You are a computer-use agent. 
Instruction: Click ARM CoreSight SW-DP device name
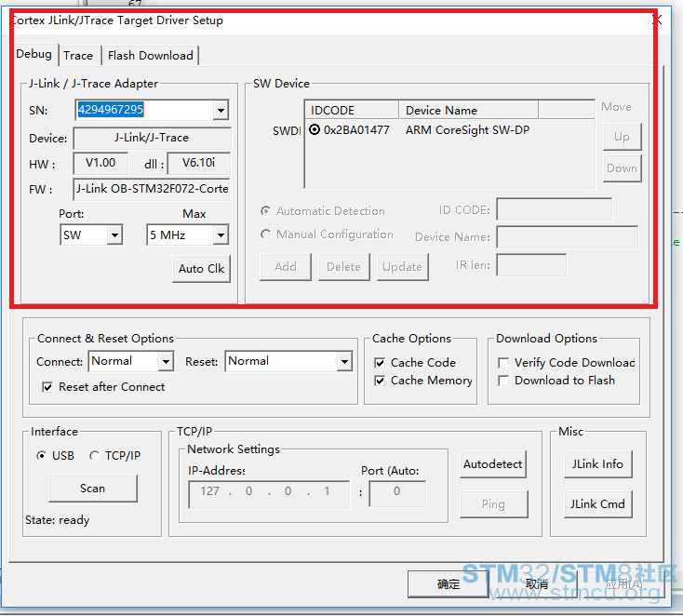tap(467, 130)
